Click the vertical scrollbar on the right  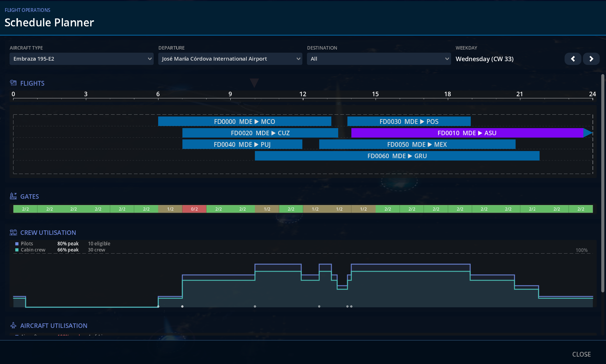pos(603,183)
